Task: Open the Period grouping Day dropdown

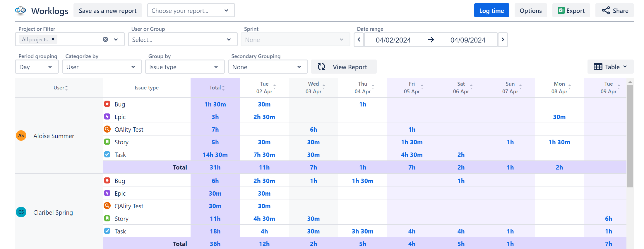Action: pyautogui.click(x=37, y=67)
